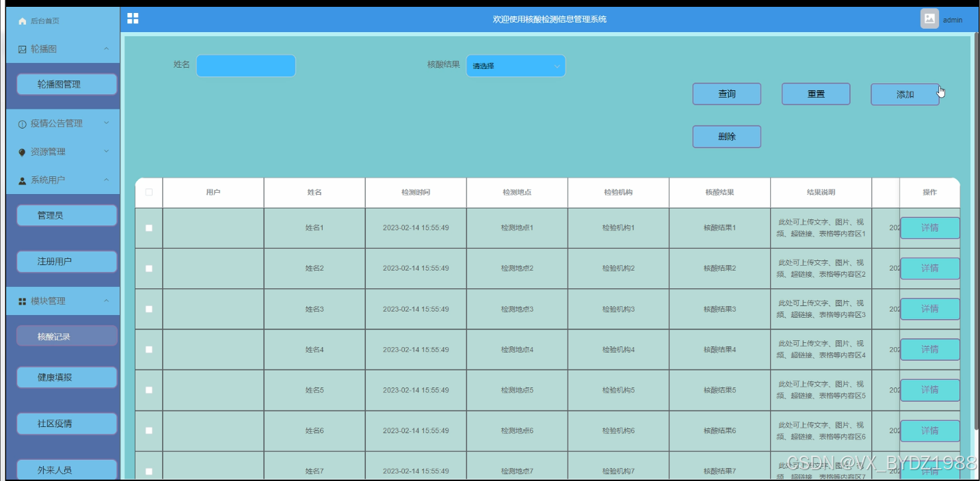Click the 添加 button
Screen dimensions: 980x481
[x=905, y=94]
